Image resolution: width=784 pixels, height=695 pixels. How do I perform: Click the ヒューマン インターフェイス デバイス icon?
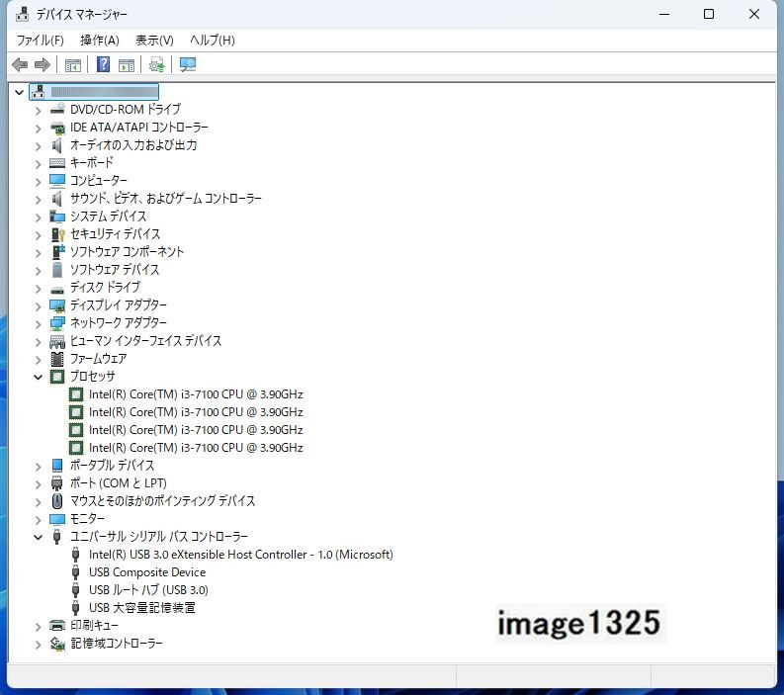[57, 341]
